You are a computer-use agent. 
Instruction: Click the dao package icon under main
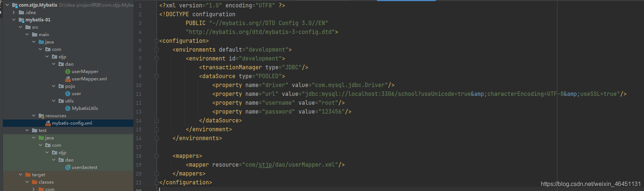(x=61, y=64)
